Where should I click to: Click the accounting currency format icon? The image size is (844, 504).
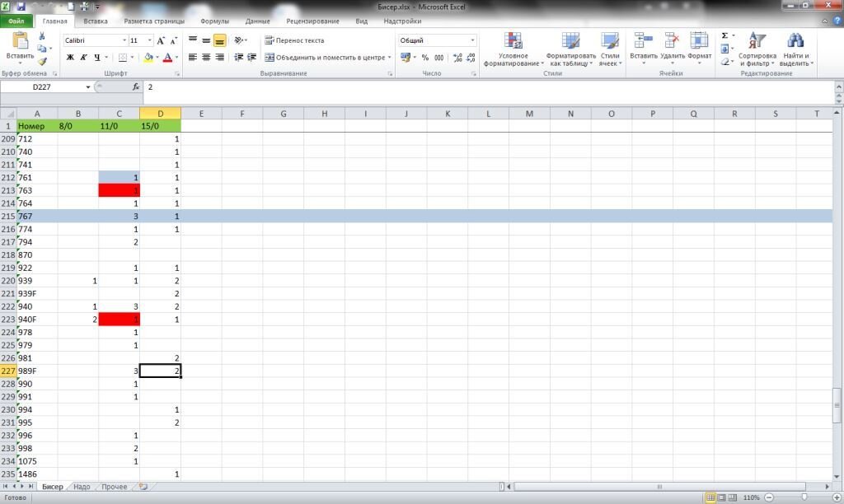point(406,57)
